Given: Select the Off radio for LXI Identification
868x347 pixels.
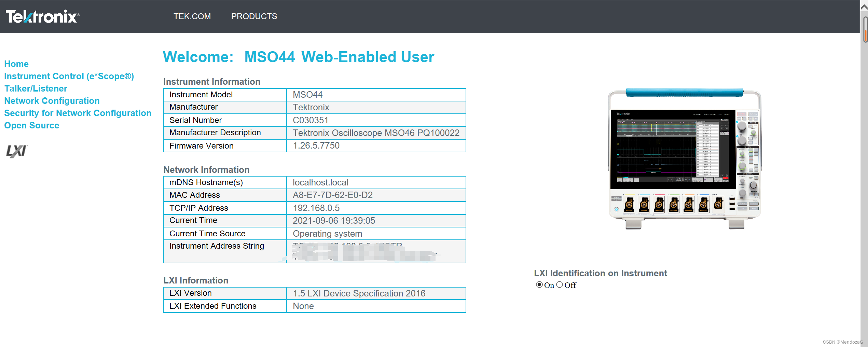Looking at the screenshot, I should click(x=560, y=284).
